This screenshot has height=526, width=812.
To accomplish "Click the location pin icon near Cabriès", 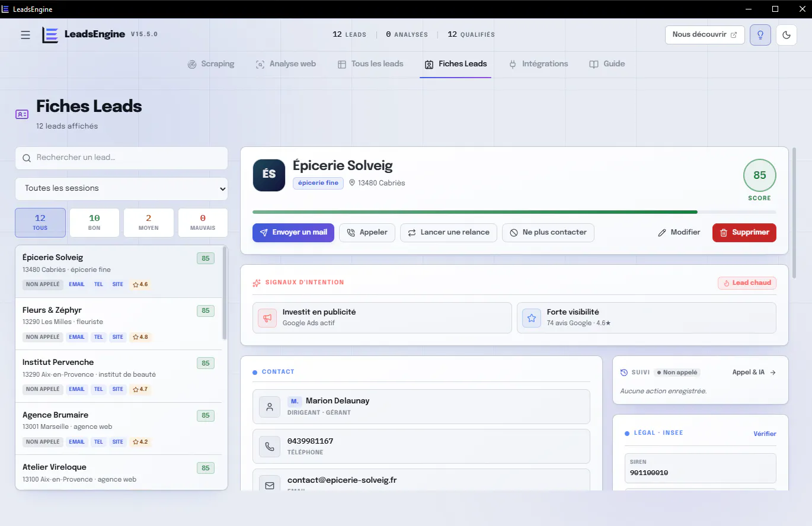I will [x=352, y=183].
